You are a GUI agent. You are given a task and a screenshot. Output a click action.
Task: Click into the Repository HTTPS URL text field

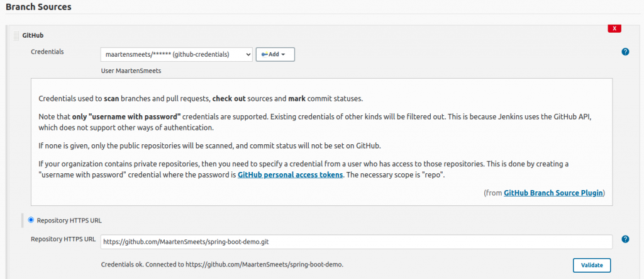coord(356,241)
